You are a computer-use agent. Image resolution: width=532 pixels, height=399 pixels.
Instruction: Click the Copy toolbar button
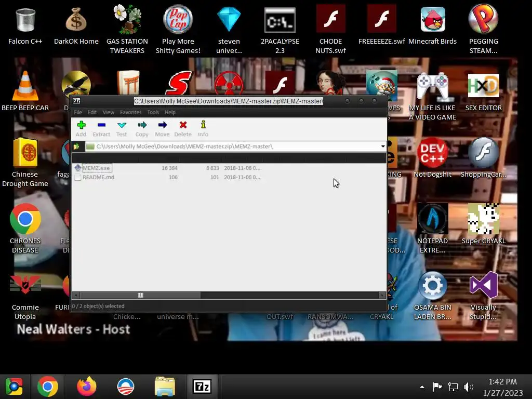[x=142, y=129]
